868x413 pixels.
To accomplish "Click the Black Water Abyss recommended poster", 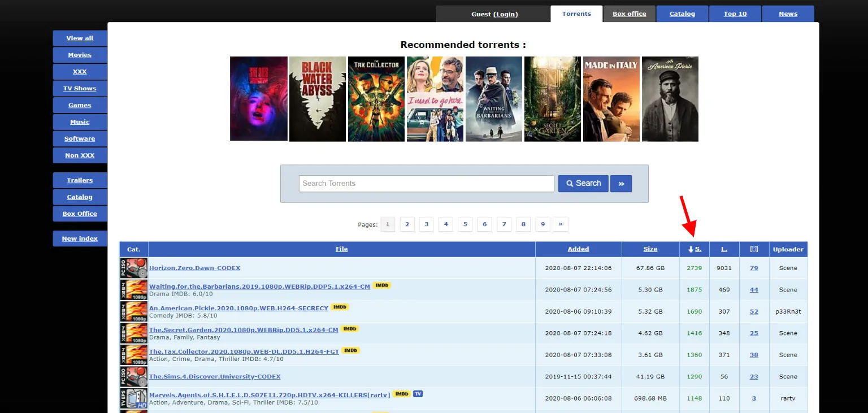I will tap(318, 99).
